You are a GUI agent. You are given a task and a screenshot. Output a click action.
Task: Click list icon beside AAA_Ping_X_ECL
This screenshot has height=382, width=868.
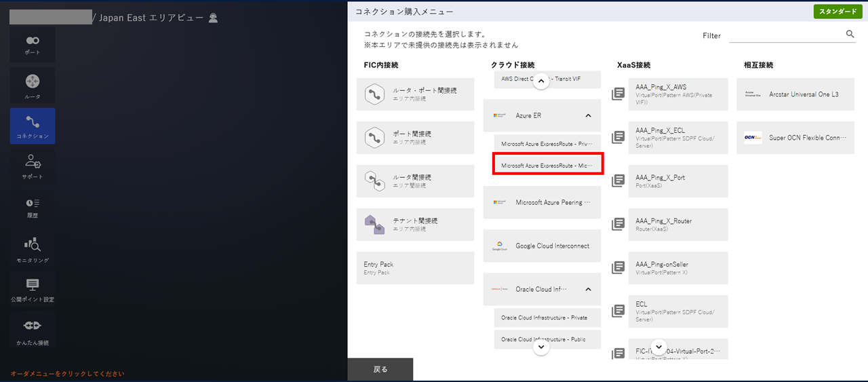[x=618, y=137]
